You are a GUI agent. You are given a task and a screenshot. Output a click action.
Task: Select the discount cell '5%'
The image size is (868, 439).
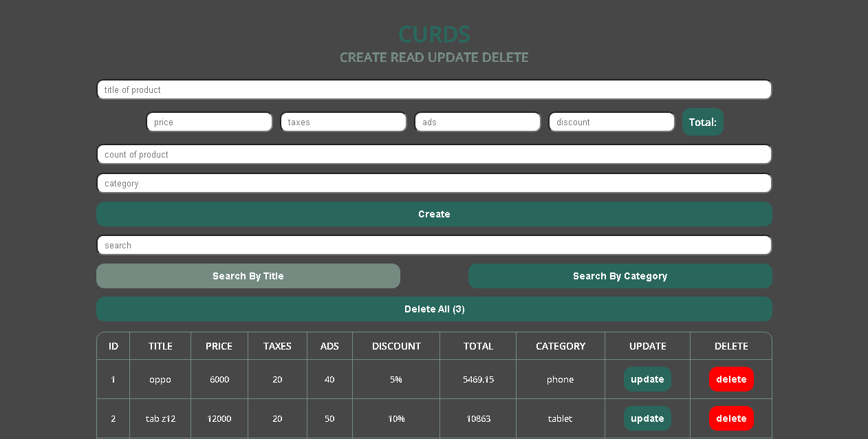396,379
